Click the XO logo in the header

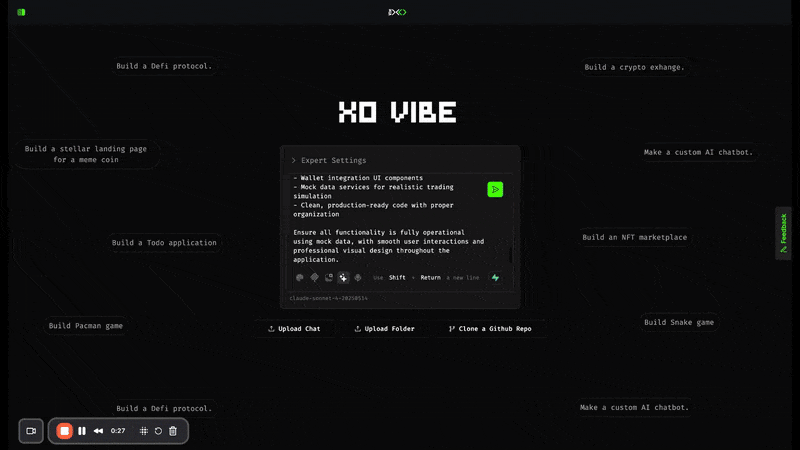[x=398, y=12]
